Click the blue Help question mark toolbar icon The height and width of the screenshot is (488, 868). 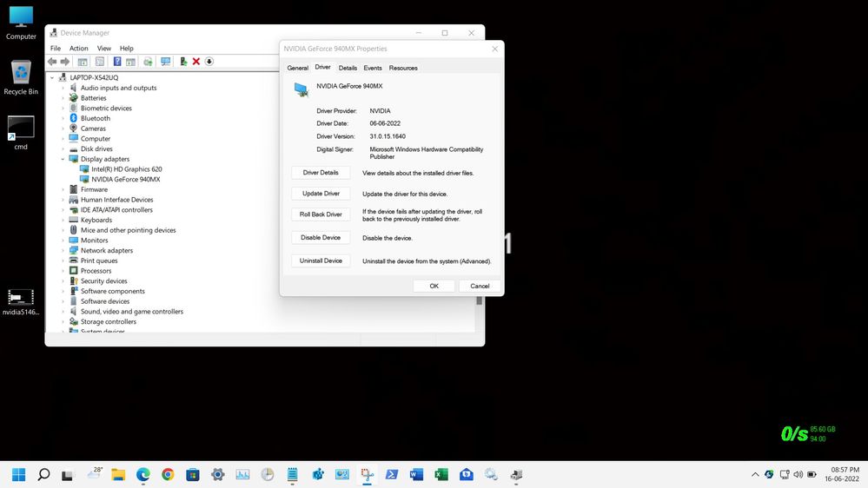coord(117,62)
